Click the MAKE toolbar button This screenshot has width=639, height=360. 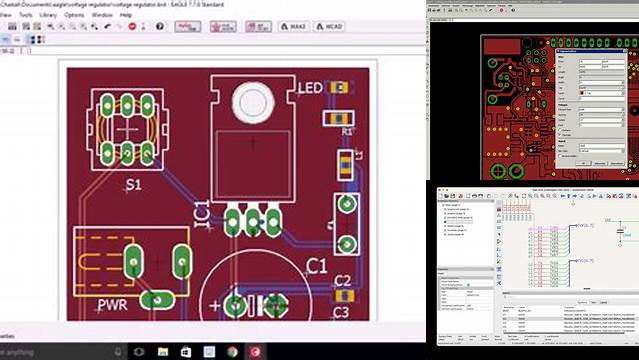click(293, 27)
